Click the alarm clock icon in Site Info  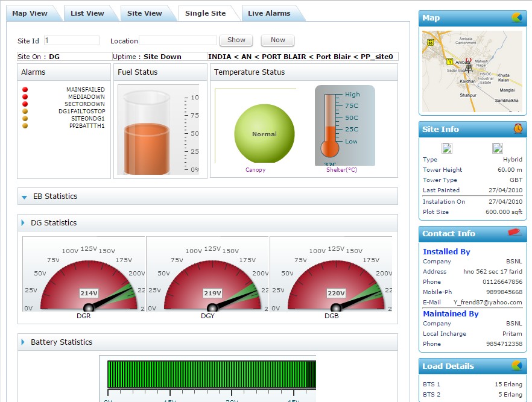point(518,129)
